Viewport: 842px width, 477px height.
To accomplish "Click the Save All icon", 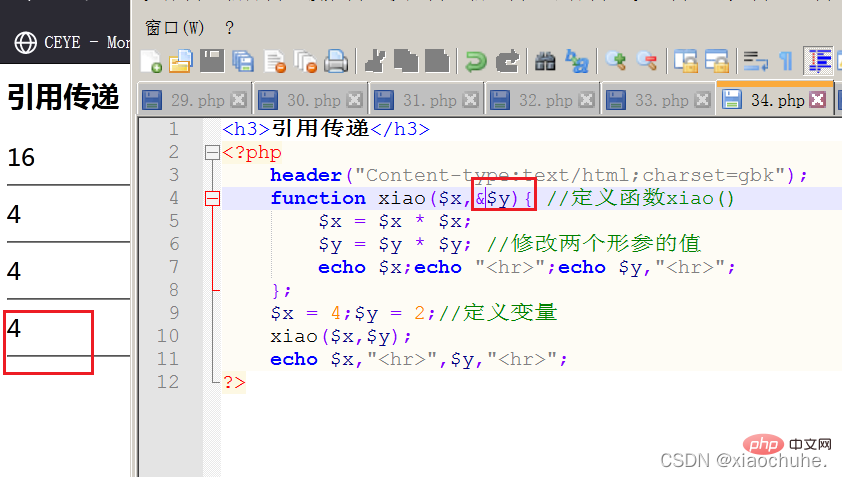I will [x=243, y=61].
